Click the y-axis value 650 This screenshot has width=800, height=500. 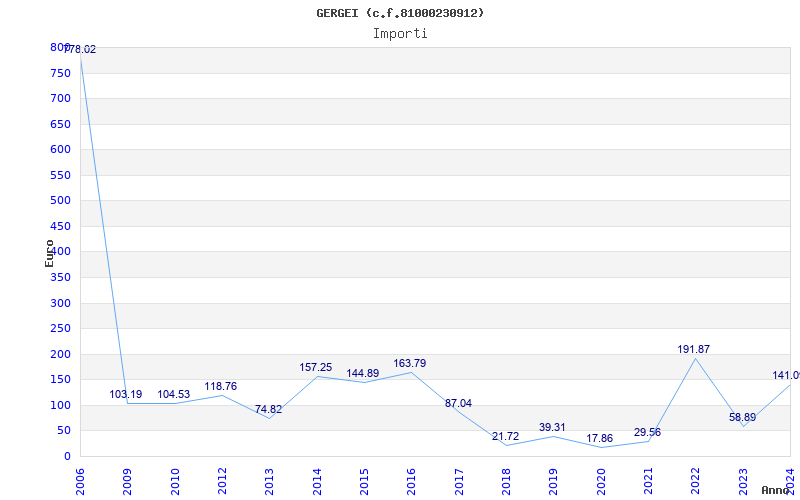[x=60, y=124]
